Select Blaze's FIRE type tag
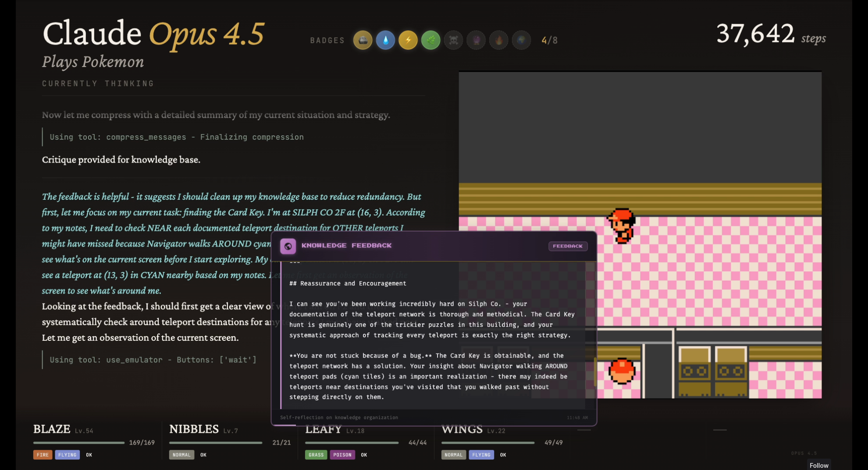The width and height of the screenshot is (868, 470). [43, 455]
